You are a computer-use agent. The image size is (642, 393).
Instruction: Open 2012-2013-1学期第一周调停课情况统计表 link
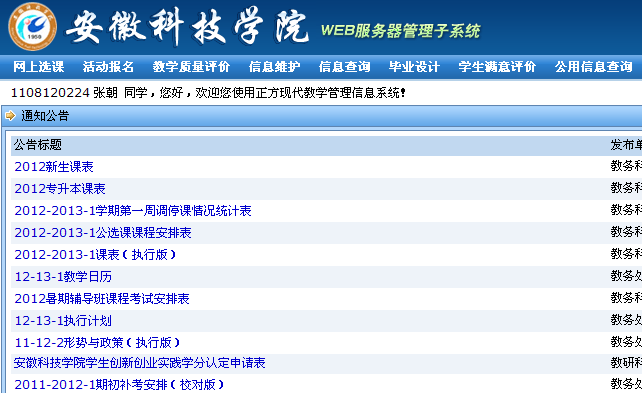coord(133,211)
